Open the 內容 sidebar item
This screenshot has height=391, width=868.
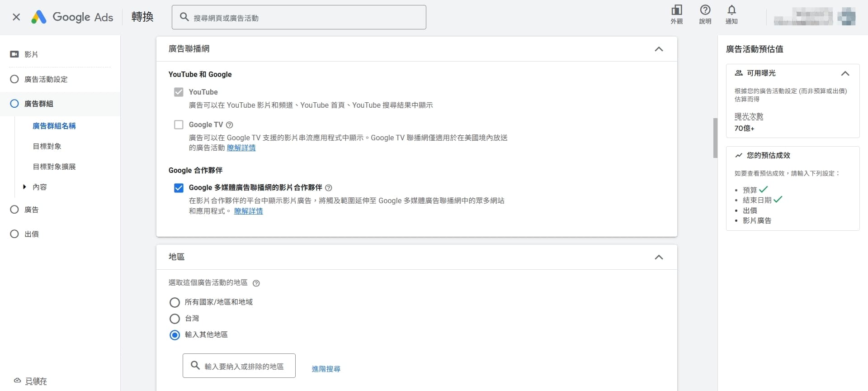click(40, 187)
